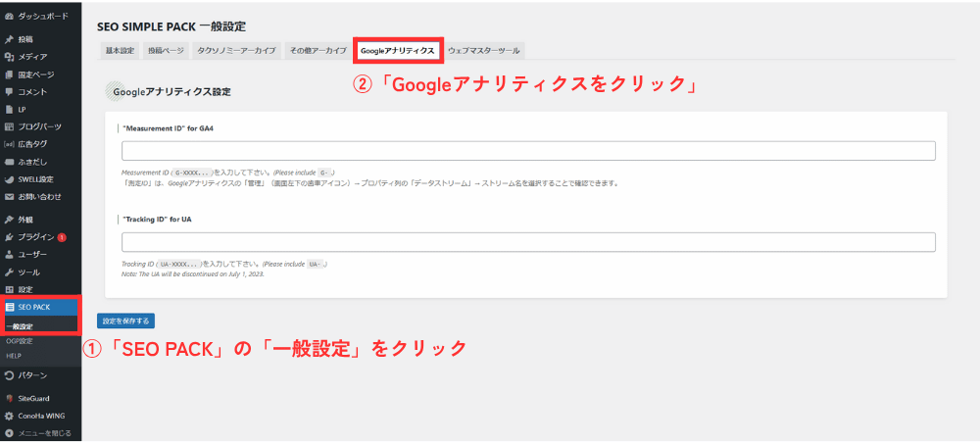Click the comment bubble icon beside コメント
Image resolution: width=980 pixels, height=445 pixels.
9,92
